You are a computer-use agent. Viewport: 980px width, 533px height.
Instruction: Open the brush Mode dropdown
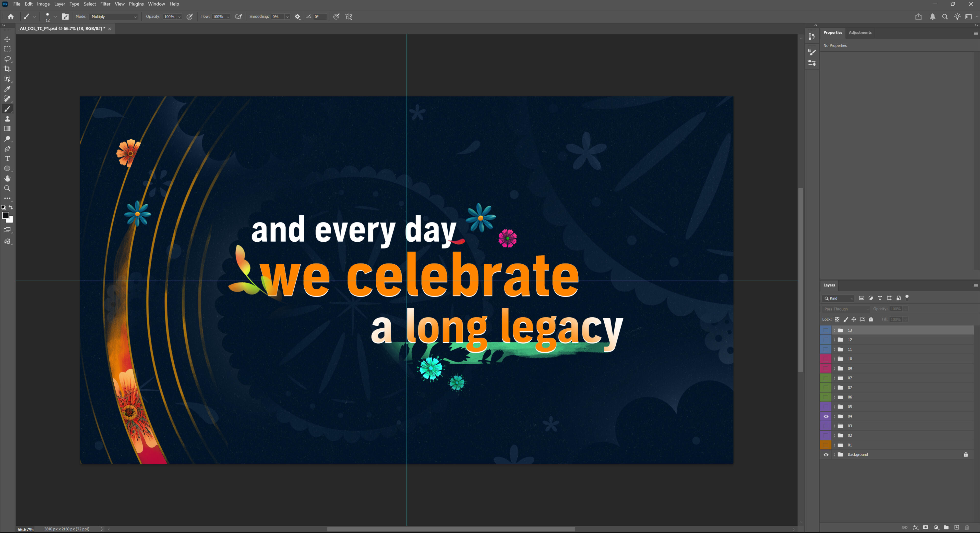pos(113,17)
